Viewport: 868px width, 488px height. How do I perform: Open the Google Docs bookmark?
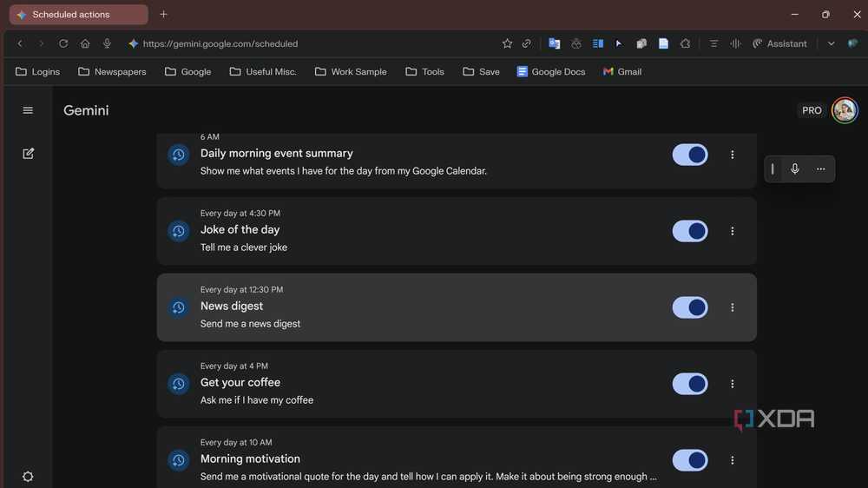click(551, 71)
